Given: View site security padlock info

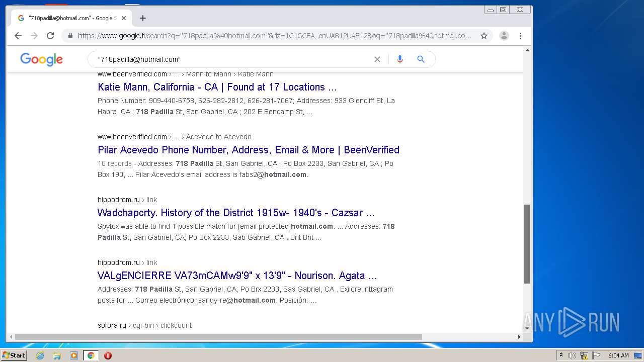Looking at the screenshot, I should [70, 36].
